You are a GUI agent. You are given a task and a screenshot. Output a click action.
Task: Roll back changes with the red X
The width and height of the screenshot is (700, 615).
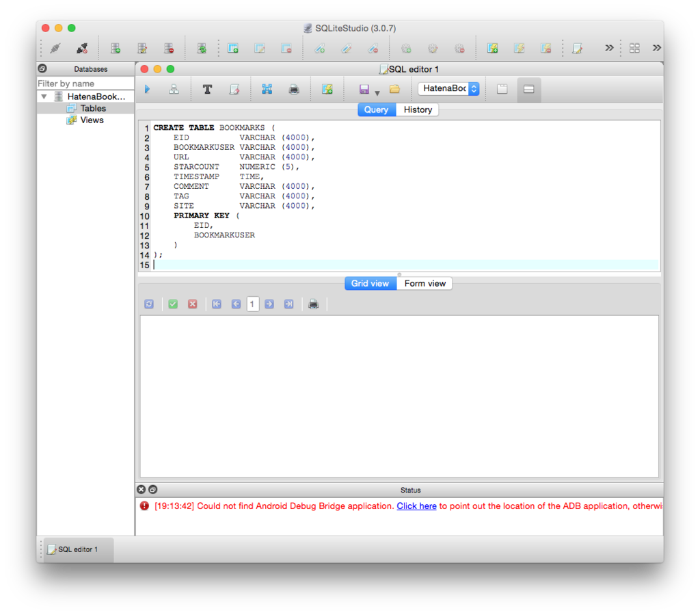click(192, 304)
